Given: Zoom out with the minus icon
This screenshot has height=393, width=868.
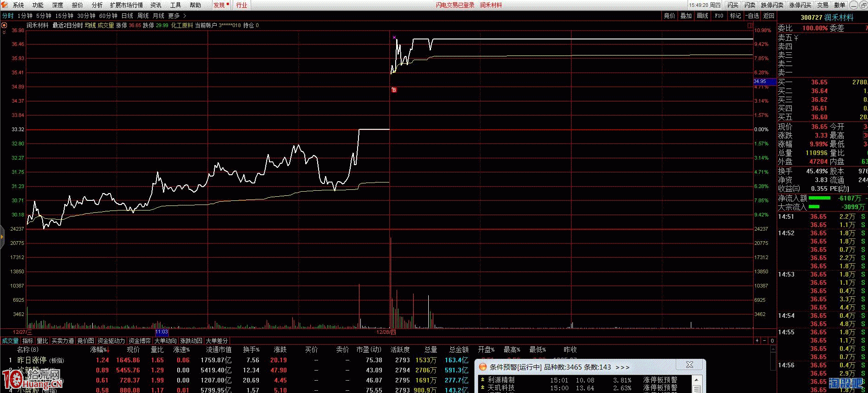Looking at the screenshot, I should 765,341.
